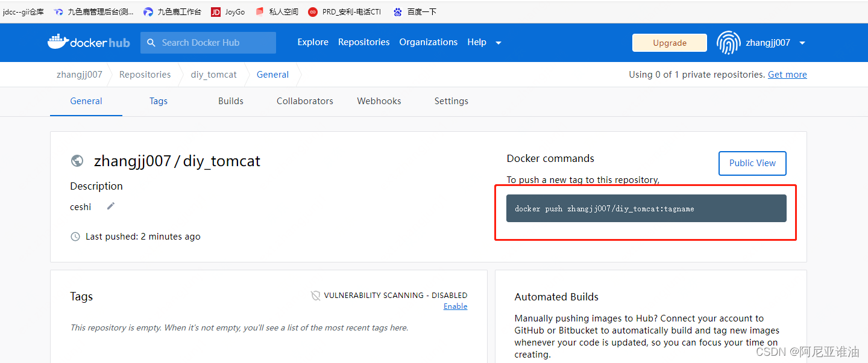
Task: Click the zhangjj007 username in the header
Action: (768, 43)
